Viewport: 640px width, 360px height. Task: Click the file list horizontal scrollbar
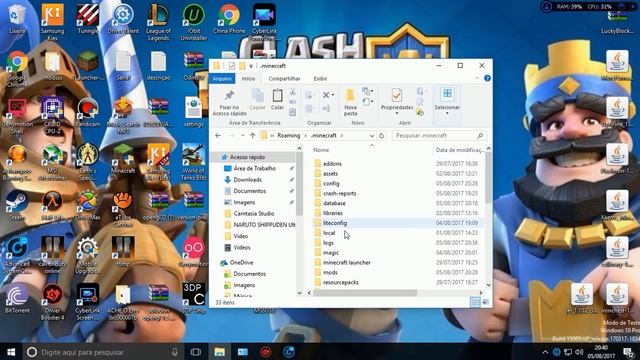pyautogui.click(x=365, y=293)
